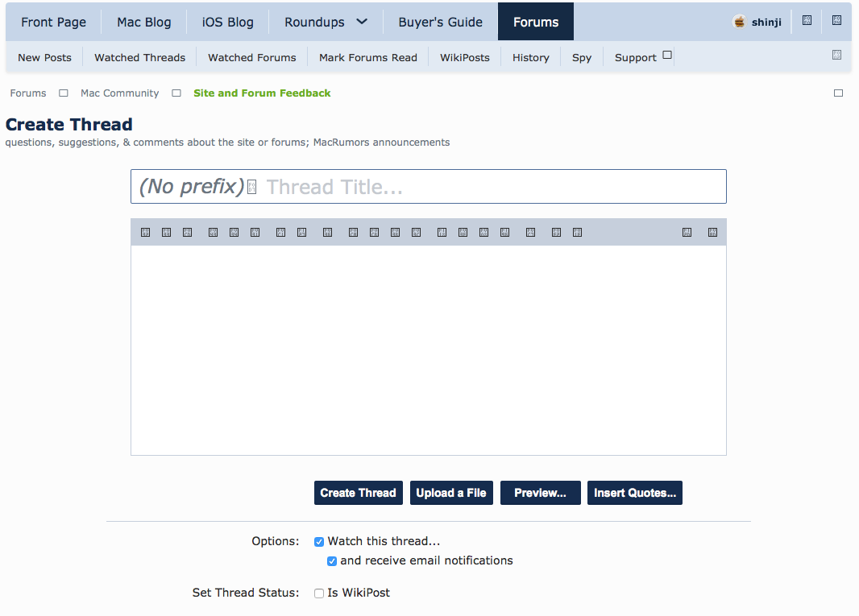Open shinji account name
The width and height of the screenshot is (859, 616).
[x=766, y=23]
